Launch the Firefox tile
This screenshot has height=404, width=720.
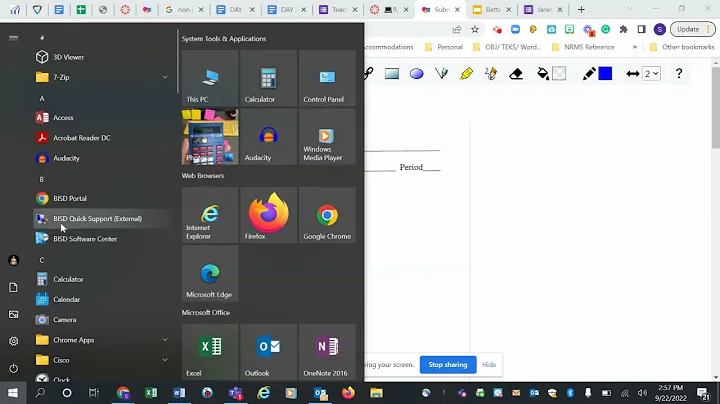(x=269, y=215)
